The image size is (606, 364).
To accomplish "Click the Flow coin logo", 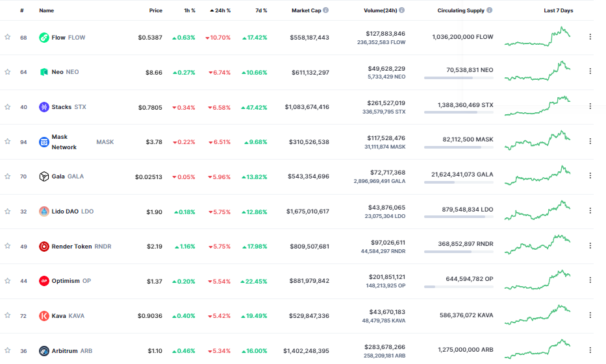I will click(x=44, y=38).
